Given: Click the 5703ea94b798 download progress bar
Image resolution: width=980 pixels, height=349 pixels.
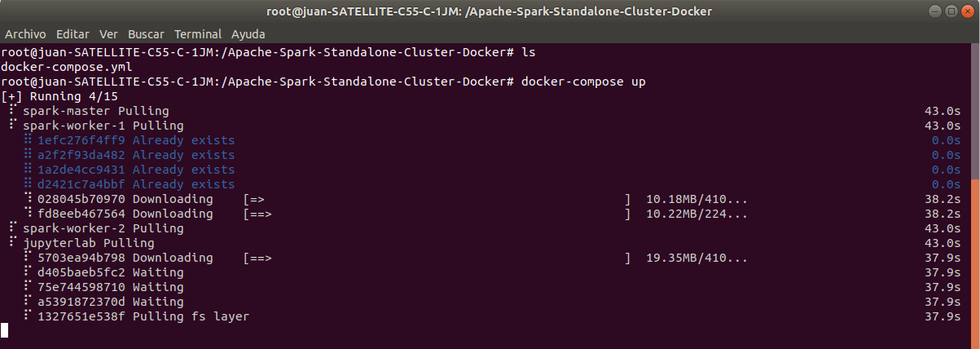Looking at the screenshot, I should point(437,258).
